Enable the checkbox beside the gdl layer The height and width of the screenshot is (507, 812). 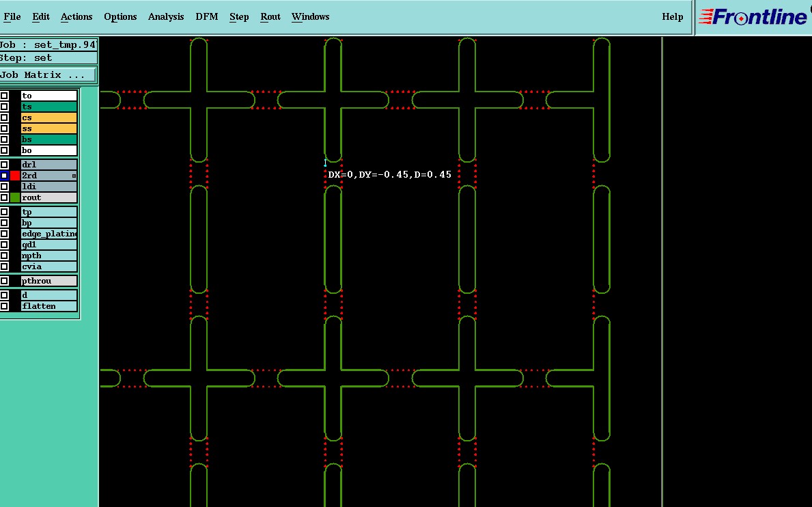pos(4,245)
